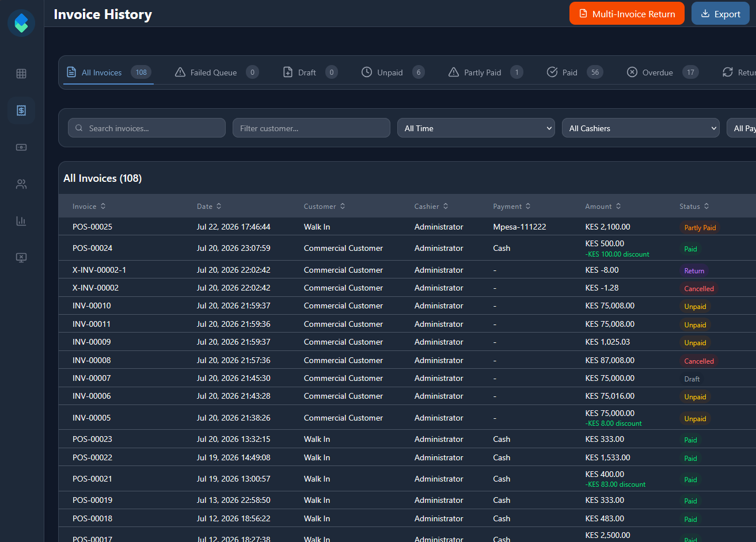
Task: Open the reports bar chart icon in the sidebar
Action: (x=21, y=221)
